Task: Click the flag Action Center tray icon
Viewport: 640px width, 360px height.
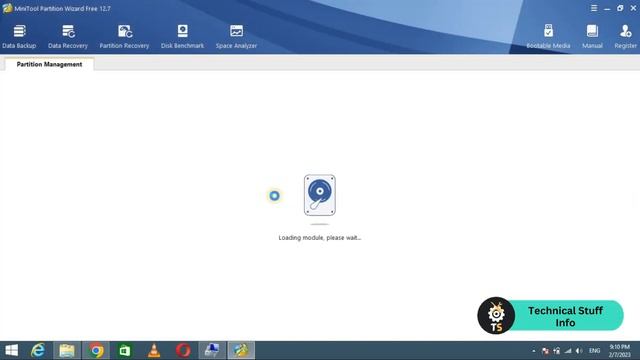Action: pyautogui.click(x=545, y=351)
